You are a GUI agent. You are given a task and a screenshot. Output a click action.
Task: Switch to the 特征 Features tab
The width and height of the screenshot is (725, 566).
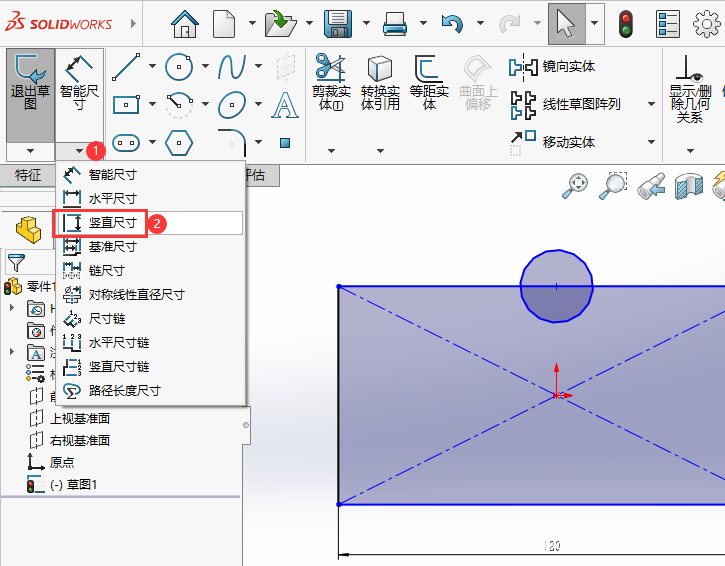27,175
